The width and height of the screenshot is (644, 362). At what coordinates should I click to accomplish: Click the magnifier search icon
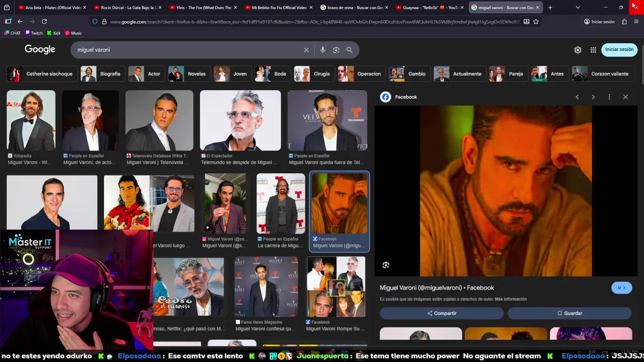pyautogui.click(x=349, y=50)
